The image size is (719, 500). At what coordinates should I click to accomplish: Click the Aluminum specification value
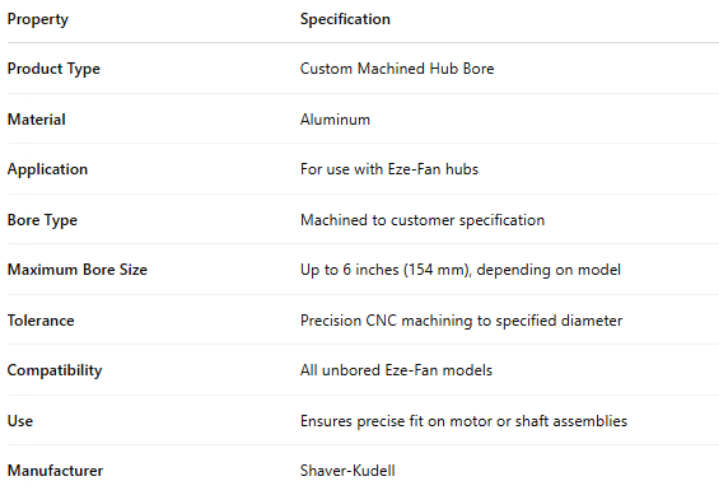click(x=335, y=119)
